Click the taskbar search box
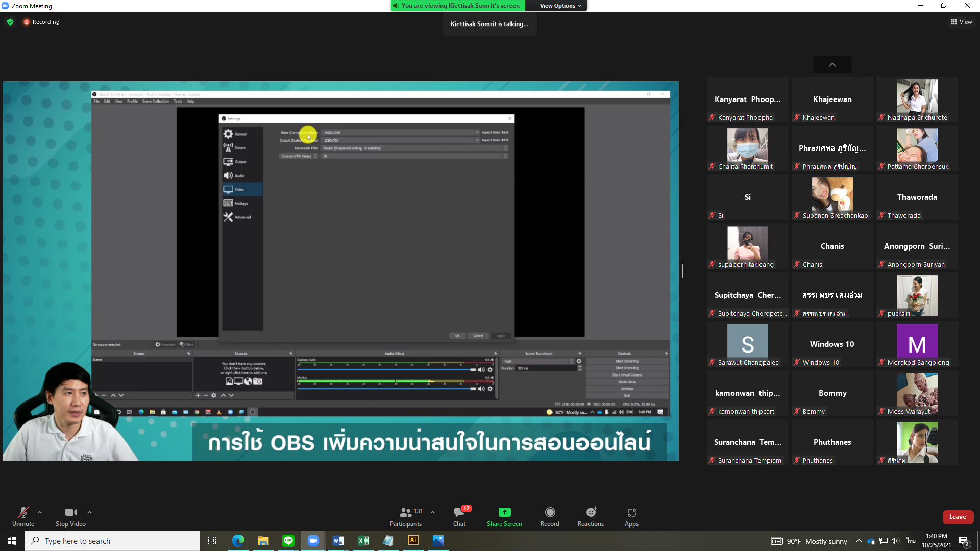 pyautogui.click(x=112, y=541)
